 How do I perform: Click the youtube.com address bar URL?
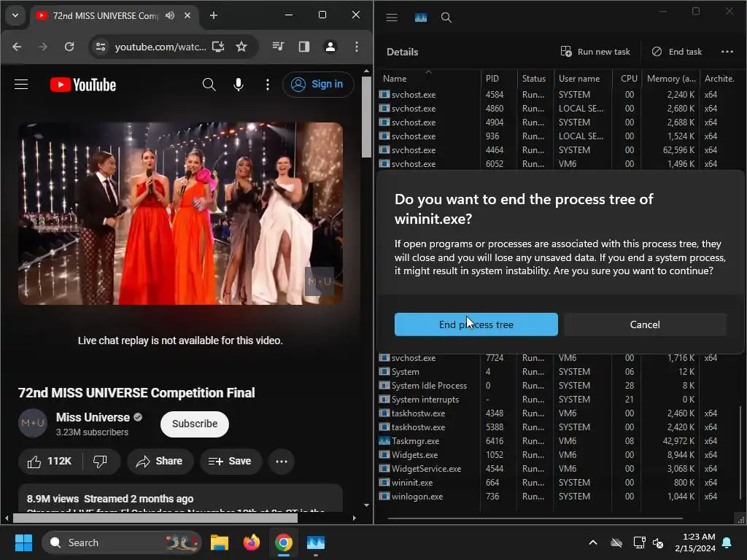pyautogui.click(x=160, y=47)
